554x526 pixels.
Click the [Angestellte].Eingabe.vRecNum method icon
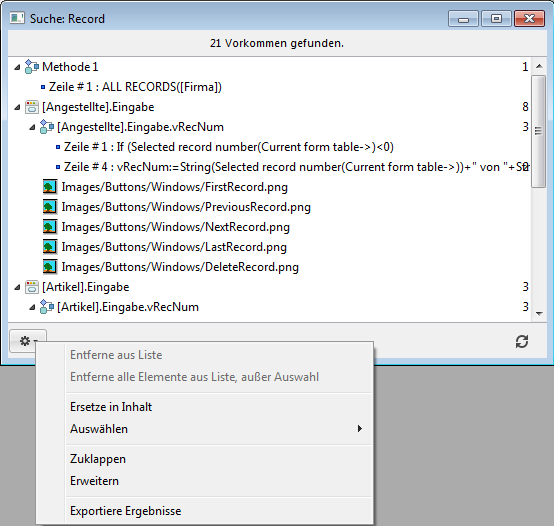click(x=47, y=127)
